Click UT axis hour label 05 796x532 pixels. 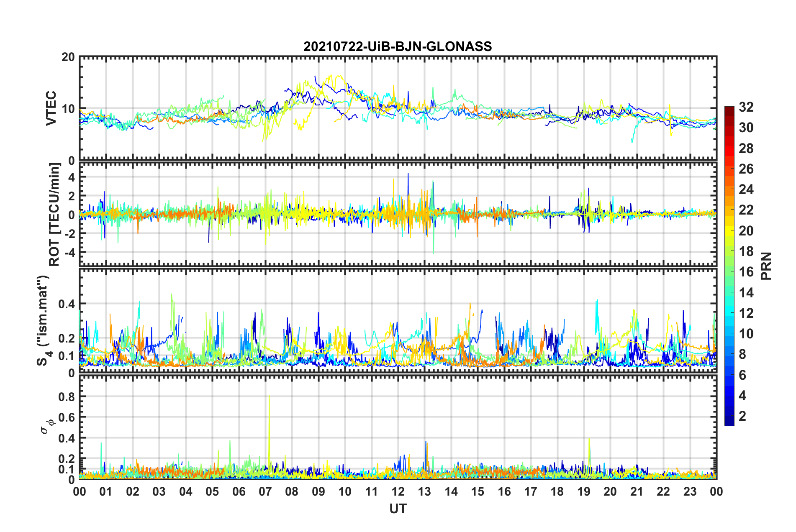(x=212, y=491)
